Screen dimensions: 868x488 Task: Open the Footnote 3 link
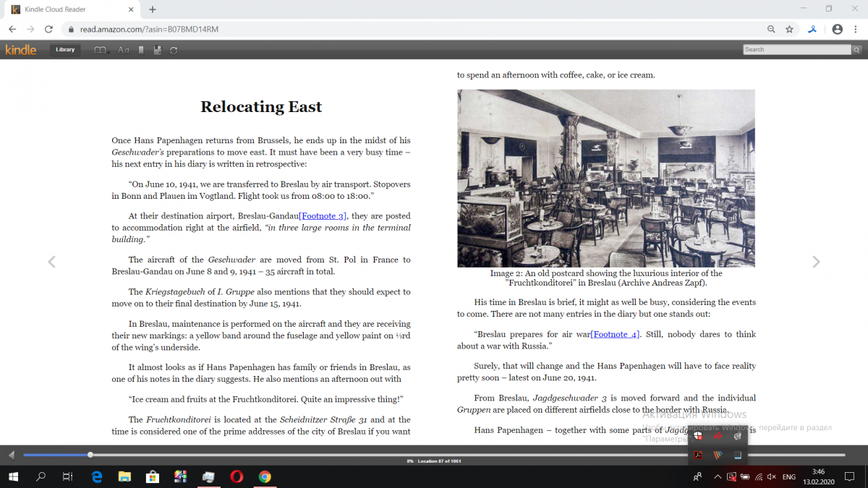[323, 216]
